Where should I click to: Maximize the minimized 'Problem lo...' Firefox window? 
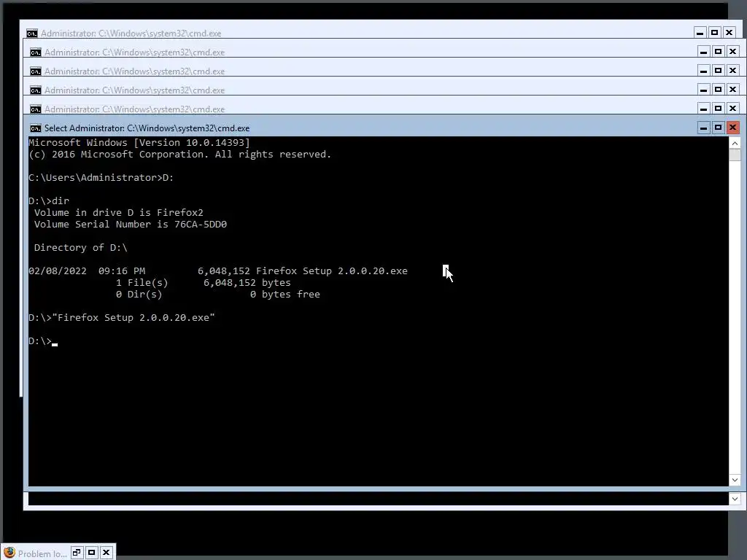[x=91, y=553]
